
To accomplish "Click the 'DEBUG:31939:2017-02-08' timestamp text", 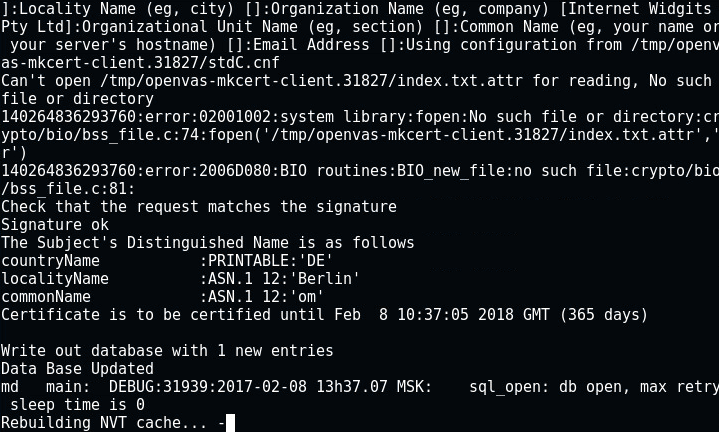I will 208,387.
